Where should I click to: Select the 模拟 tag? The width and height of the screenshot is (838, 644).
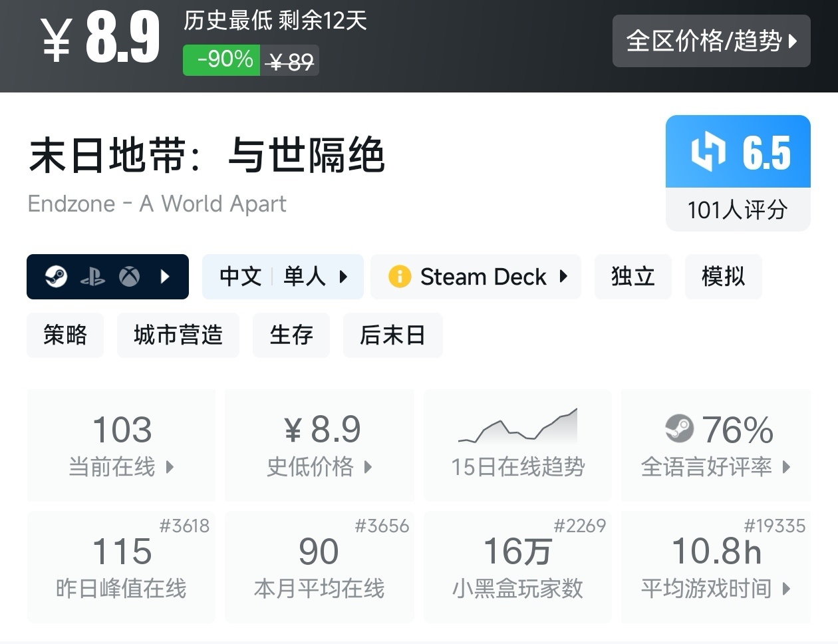[723, 276]
